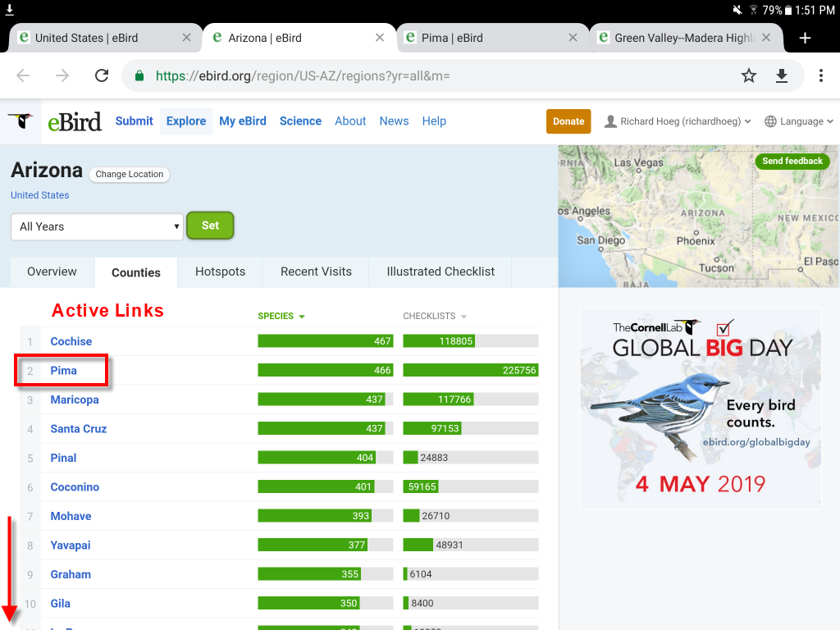
Task: Expand Richard Hoeg account dropdown
Action: click(678, 121)
